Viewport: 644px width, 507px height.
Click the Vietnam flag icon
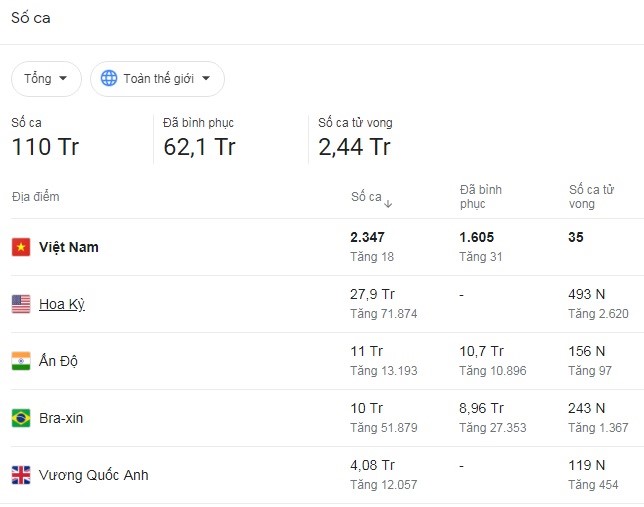[x=21, y=247]
